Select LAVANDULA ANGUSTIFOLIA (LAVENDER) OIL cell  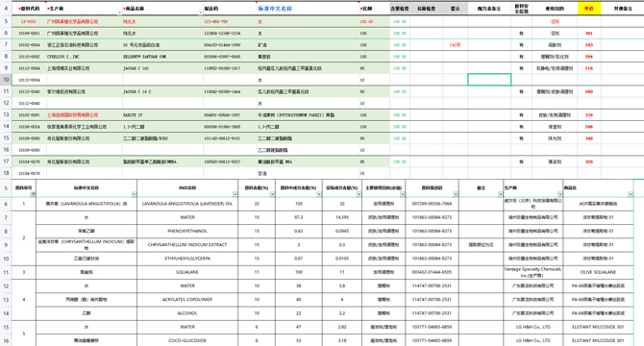click(187, 204)
